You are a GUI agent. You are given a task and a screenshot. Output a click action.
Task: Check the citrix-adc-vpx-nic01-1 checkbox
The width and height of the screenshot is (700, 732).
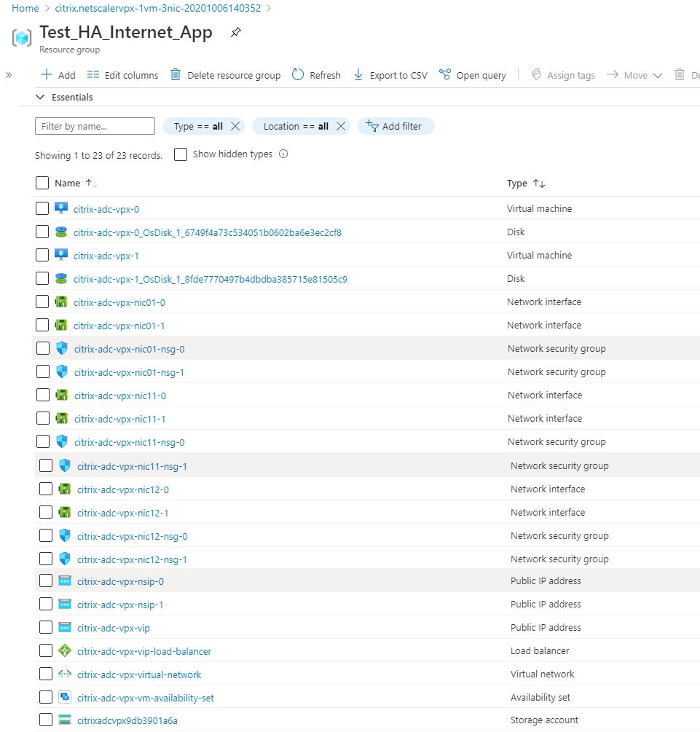click(42, 325)
